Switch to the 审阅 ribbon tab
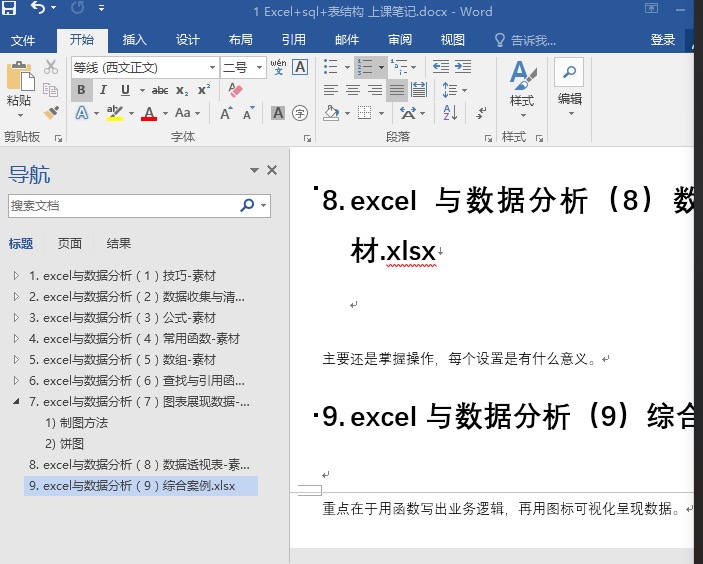This screenshot has width=703, height=564. click(399, 40)
